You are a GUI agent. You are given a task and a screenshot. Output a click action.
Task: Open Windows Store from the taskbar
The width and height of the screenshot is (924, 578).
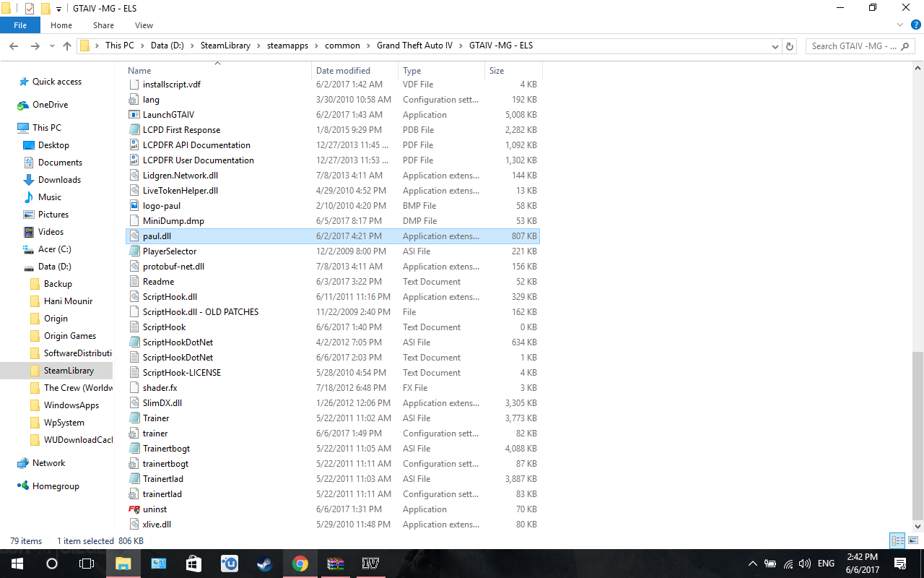coord(194,564)
